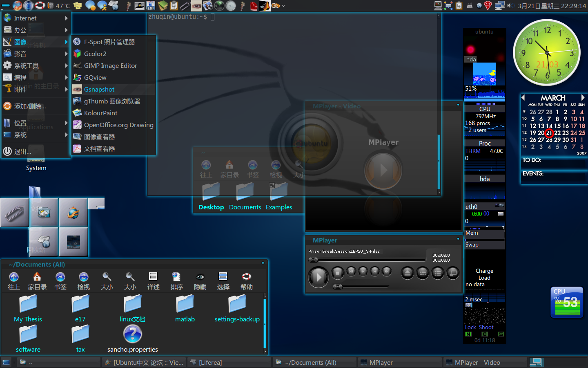Screen dimensions: 588x368
Task: Select 添加/删除... in the menu
Action: pos(36,106)
